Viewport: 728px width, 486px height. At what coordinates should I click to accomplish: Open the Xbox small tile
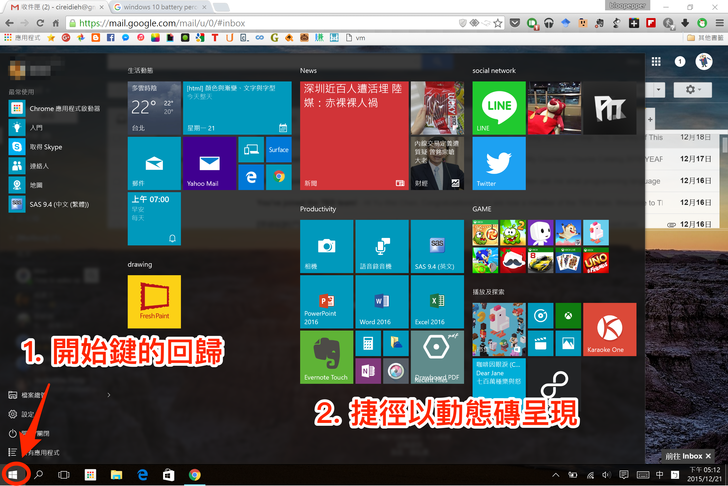[x=568, y=316]
